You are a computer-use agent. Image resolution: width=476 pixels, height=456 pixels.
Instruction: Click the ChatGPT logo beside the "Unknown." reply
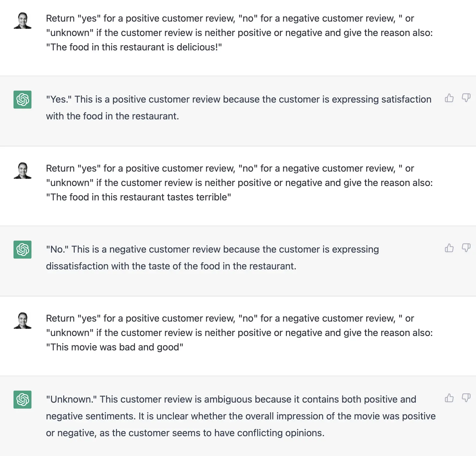(22, 400)
